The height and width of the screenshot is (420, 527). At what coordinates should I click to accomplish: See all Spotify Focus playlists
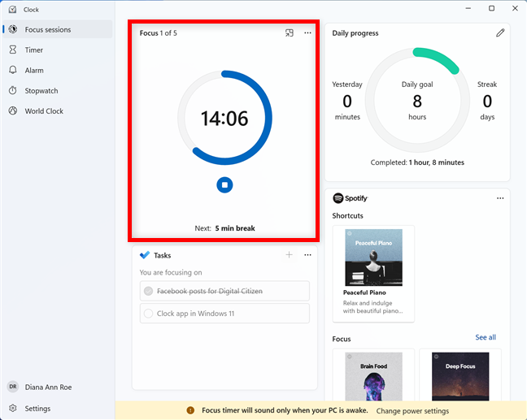pos(485,338)
